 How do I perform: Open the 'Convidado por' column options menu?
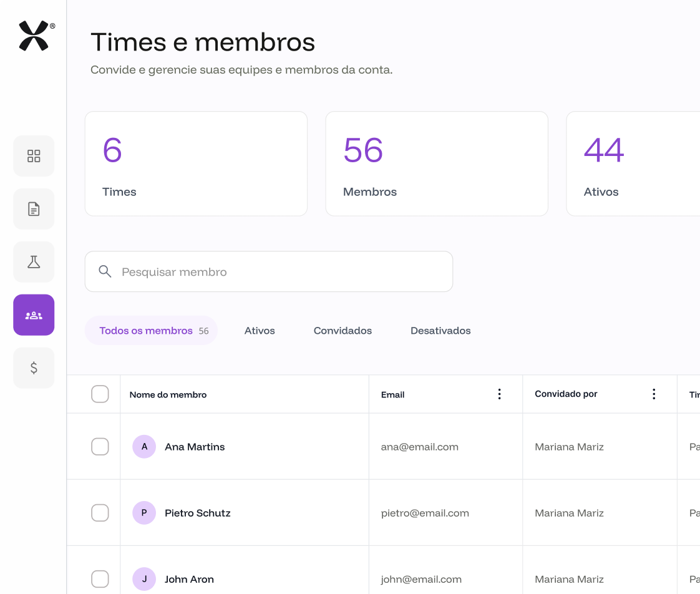click(x=654, y=394)
